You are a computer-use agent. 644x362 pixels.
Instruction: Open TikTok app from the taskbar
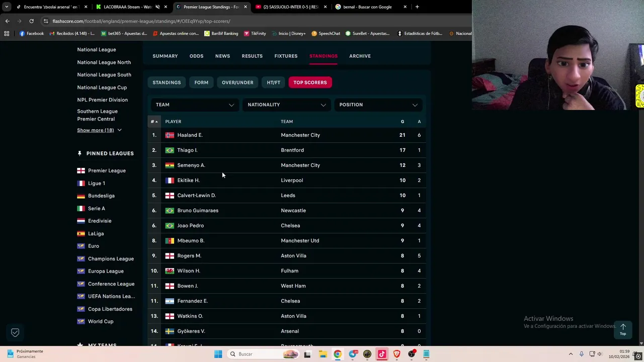tap(382, 354)
